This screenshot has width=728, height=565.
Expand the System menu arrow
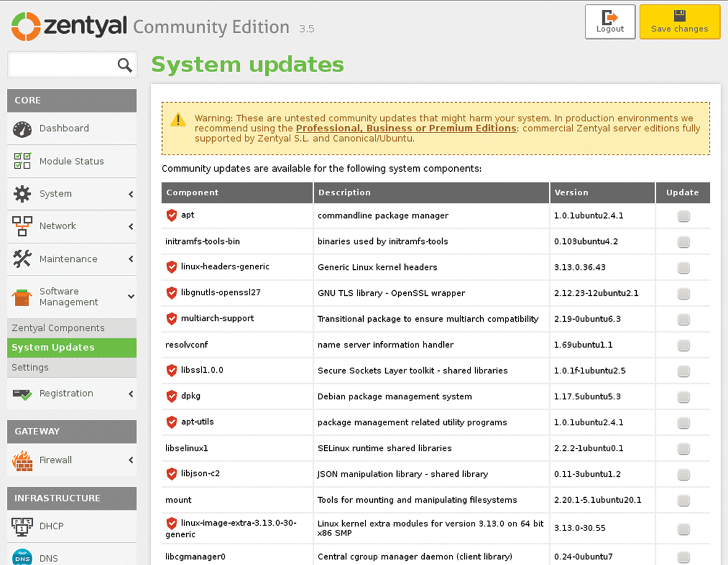tap(131, 194)
